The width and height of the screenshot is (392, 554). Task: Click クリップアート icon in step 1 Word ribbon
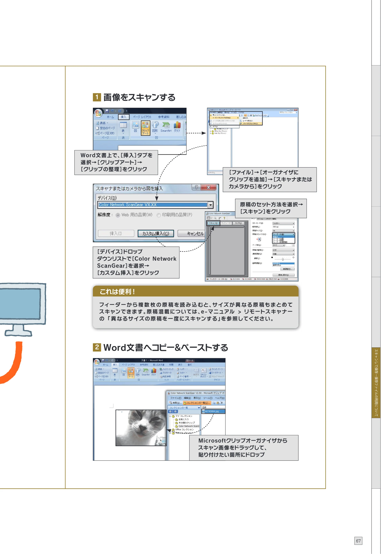[x=145, y=128]
